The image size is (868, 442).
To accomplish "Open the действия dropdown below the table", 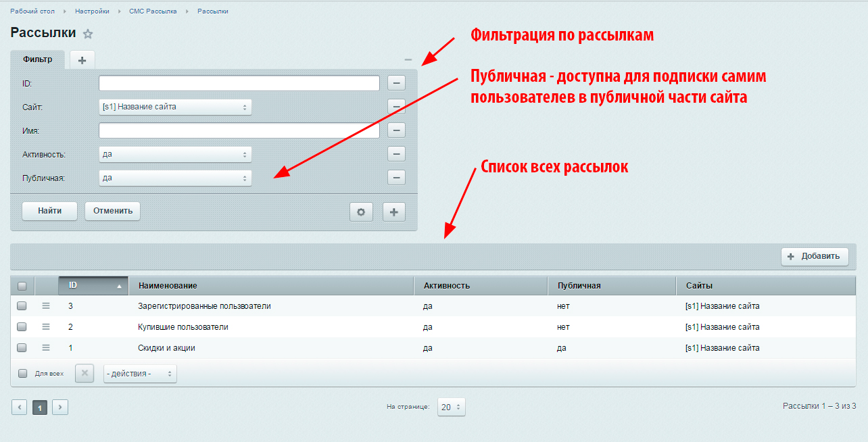I will (140, 373).
